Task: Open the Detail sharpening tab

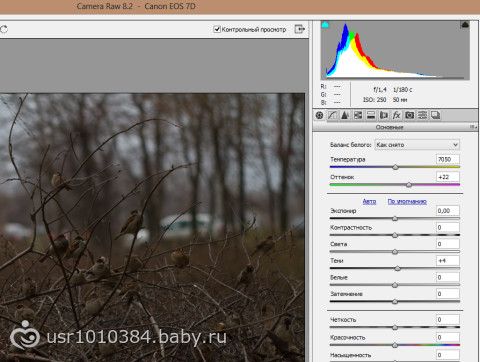Action: tap(345, 115)
